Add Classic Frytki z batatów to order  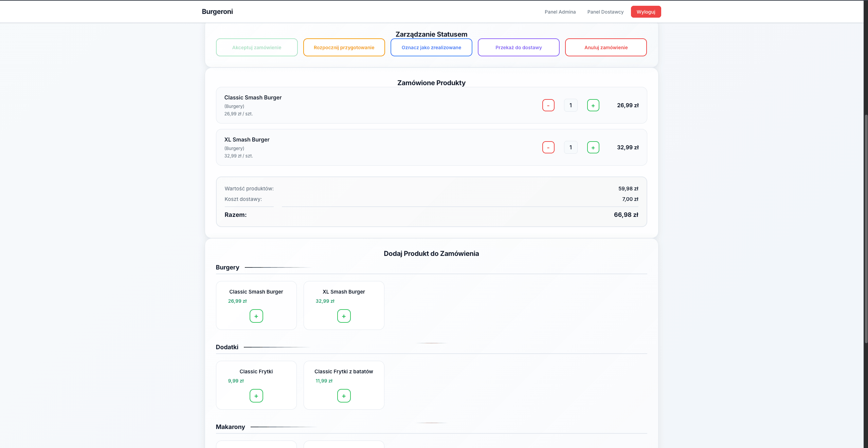click(344, 396)
